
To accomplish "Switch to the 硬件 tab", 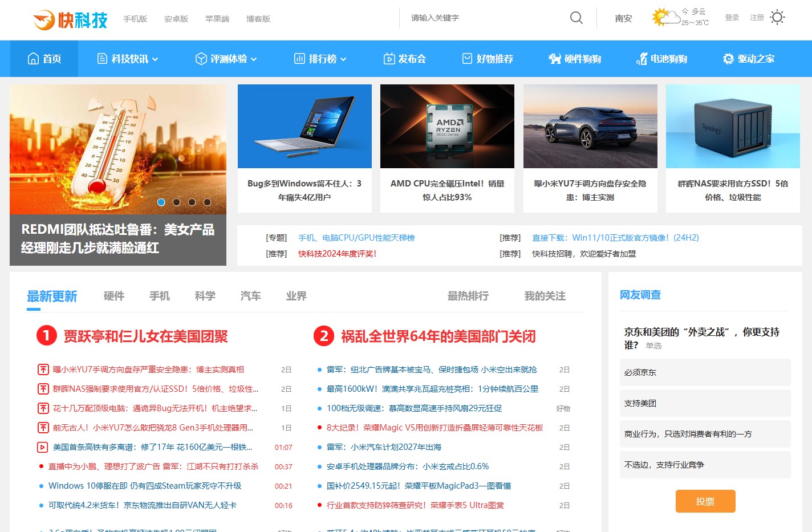I will (114, 296).
